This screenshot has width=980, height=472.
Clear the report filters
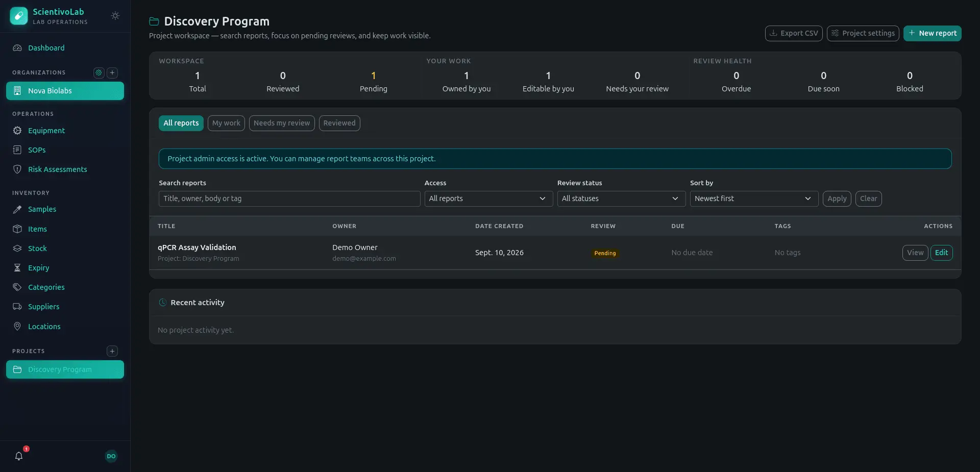[x=869, y=198]
